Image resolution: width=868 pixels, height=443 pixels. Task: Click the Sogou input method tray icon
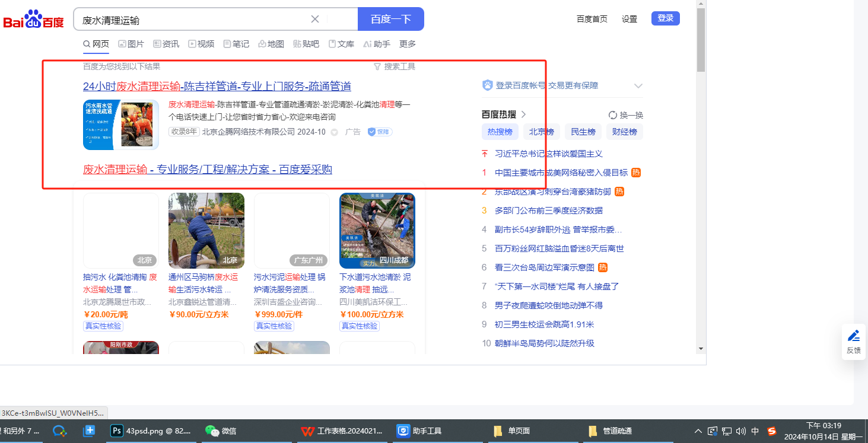pos(771,431)
